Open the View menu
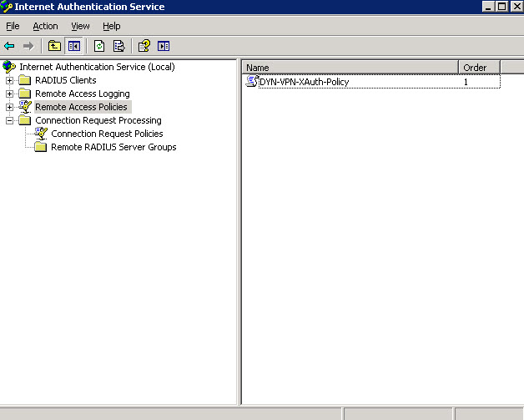 pos(80,26)
